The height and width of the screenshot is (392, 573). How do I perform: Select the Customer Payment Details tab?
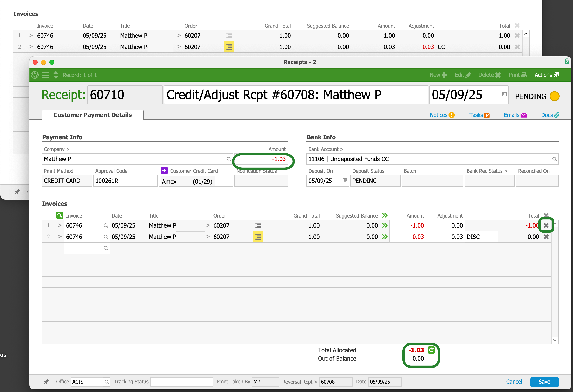point(93,115)
